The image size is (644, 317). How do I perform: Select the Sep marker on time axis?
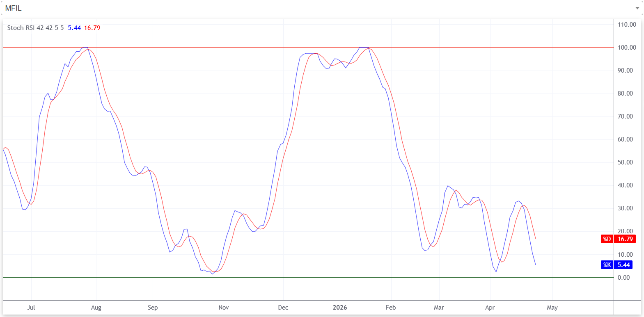153,308
